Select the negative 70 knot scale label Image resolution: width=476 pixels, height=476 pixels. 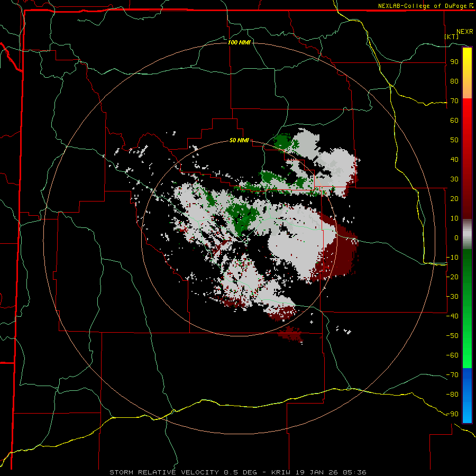pyautogui.click(x=452, y=374)
